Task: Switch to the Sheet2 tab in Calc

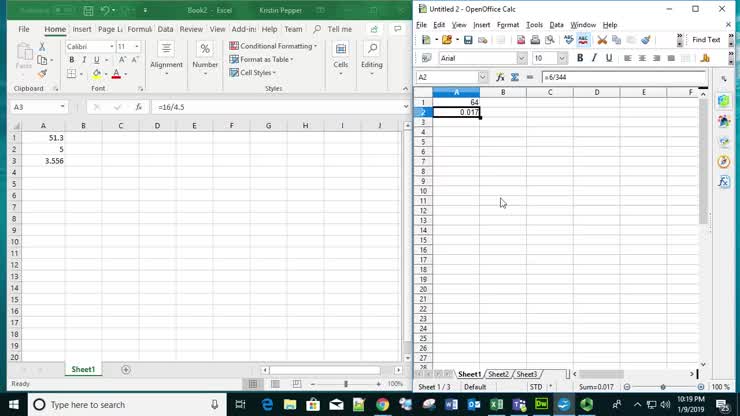Action: pyautogui.click(x=498, y=374)
